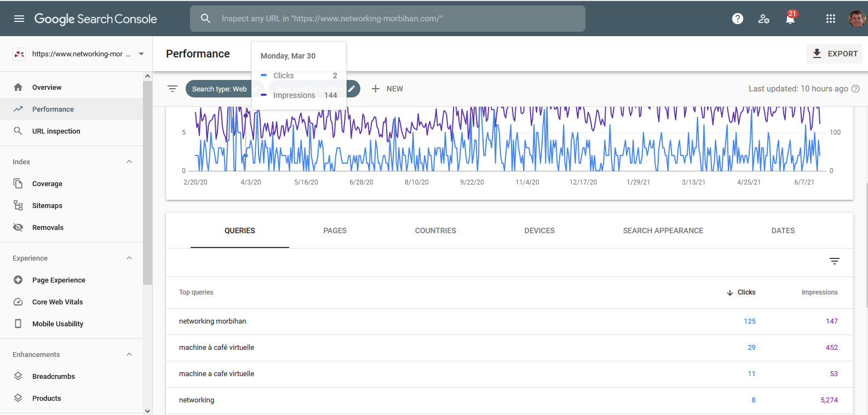The width and height of the screenshot is (868, 415).
Task: Click the sidebar scroll-down arrow
Action: point(147,411)
